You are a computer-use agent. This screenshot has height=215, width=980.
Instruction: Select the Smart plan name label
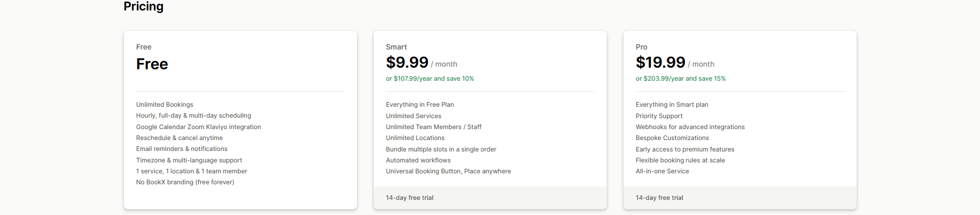coord(396,47)
